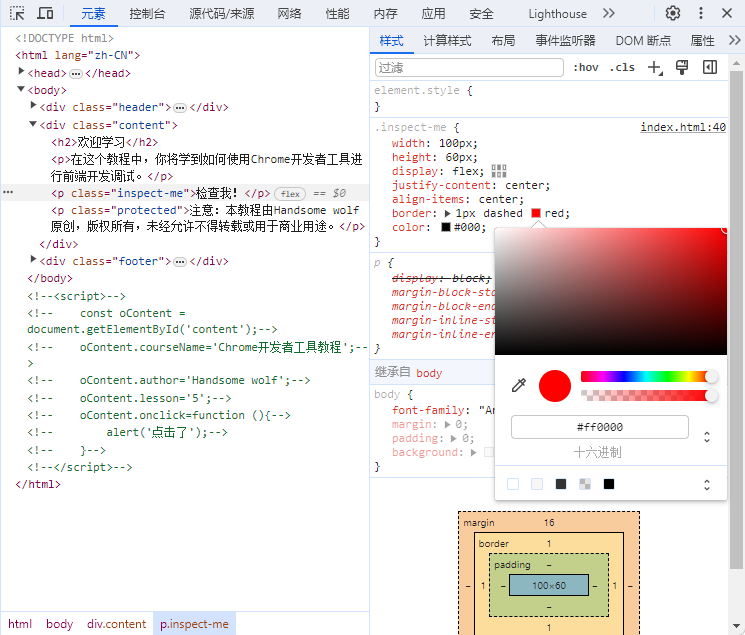Select body in the breadcrumb bar

pyautogui.click(x=59, y=624)
